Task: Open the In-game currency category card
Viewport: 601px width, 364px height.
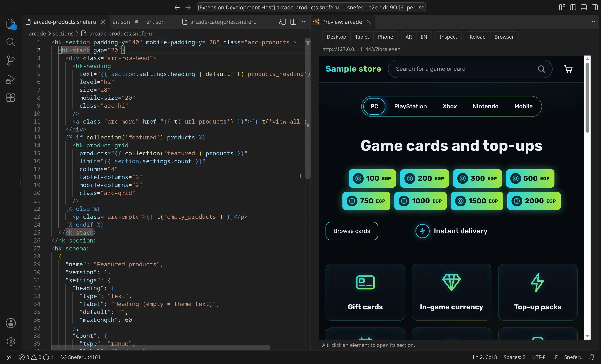Action: [x=452, y=292]
